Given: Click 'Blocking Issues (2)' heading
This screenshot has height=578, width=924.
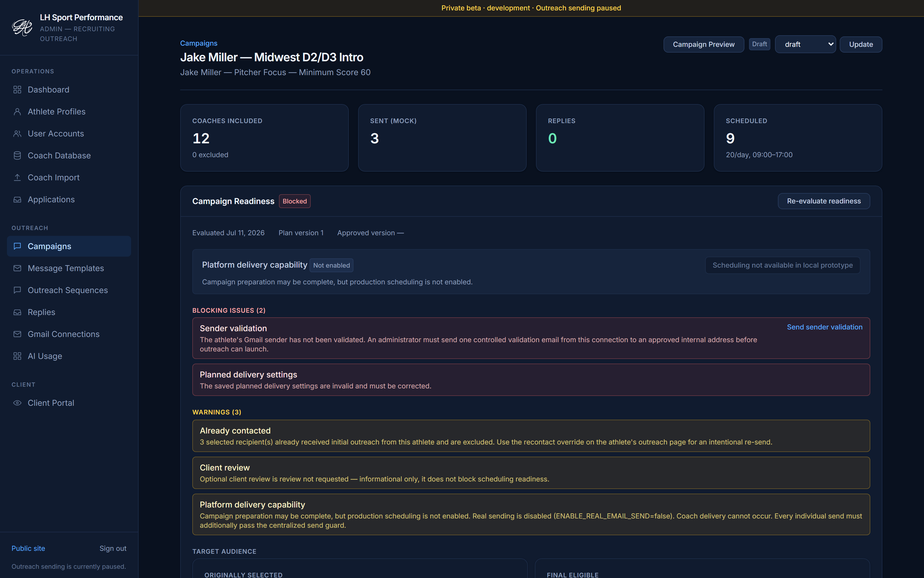Looking at the screenshot, I should coord(229,310).
